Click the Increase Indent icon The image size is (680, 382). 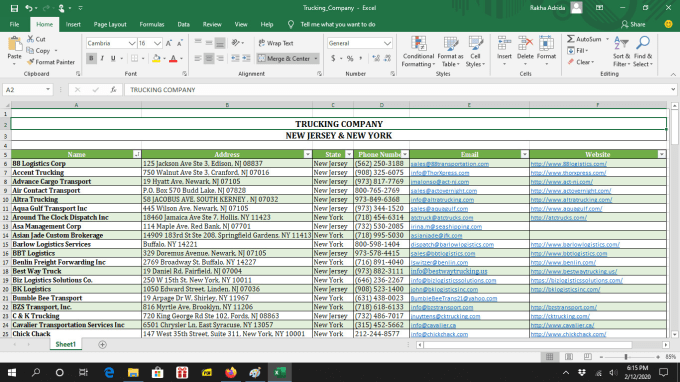point(246,59)
